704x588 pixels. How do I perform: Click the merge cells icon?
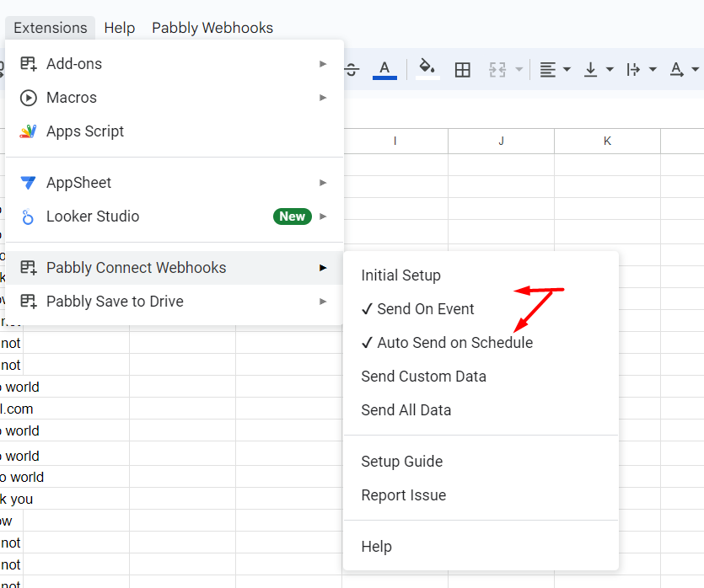[x=497, y=70]
